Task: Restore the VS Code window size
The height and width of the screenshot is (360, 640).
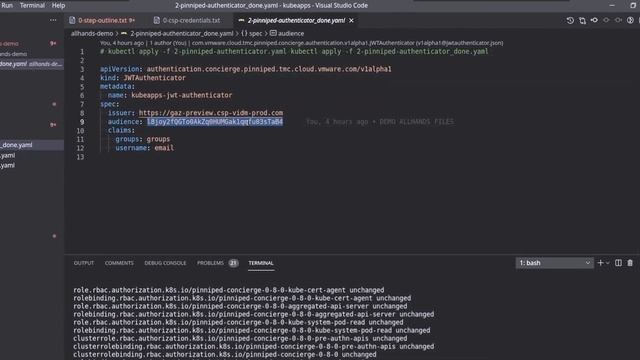Action: coord(633,5)
